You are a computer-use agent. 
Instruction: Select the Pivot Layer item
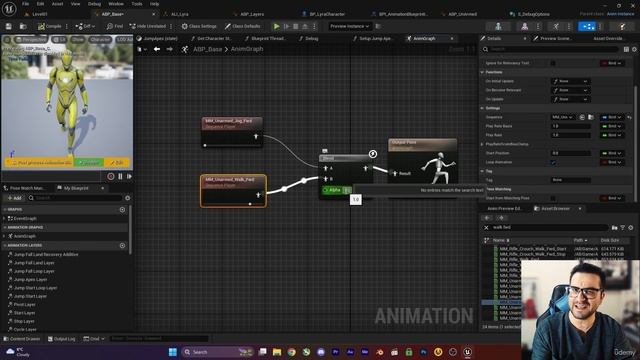tap(24, 304)
